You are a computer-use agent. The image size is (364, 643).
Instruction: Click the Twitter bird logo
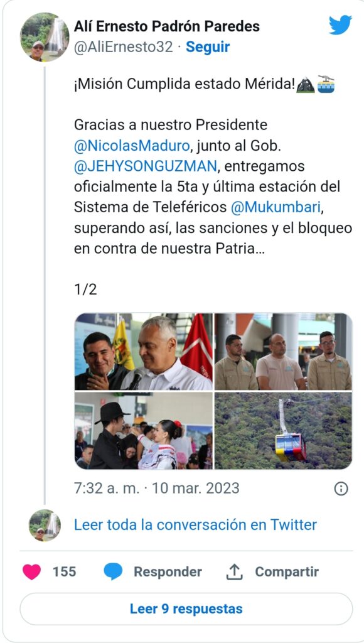pyautogui.click(x=340, y=24)
